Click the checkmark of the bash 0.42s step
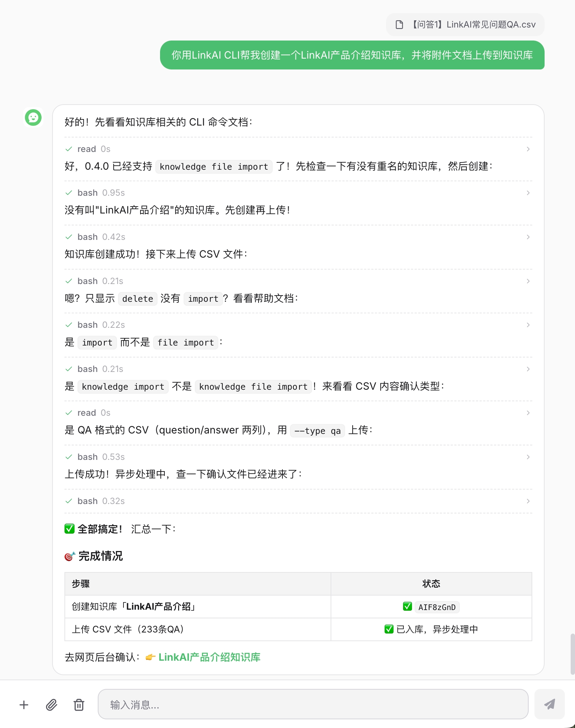 (69, 237)
